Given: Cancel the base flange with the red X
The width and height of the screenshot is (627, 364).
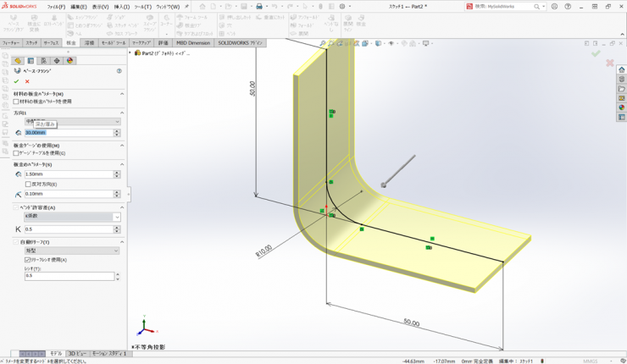Looking at the screenshot, I should tap(27, 81).
